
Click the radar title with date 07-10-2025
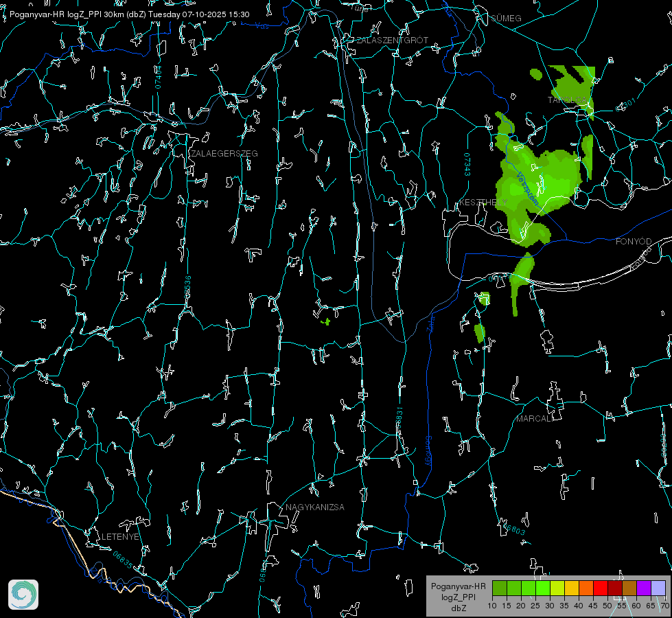tap(130, 14)
